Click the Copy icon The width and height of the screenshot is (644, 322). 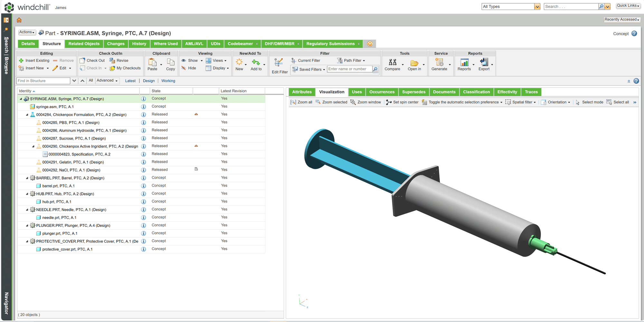point(171,62)
